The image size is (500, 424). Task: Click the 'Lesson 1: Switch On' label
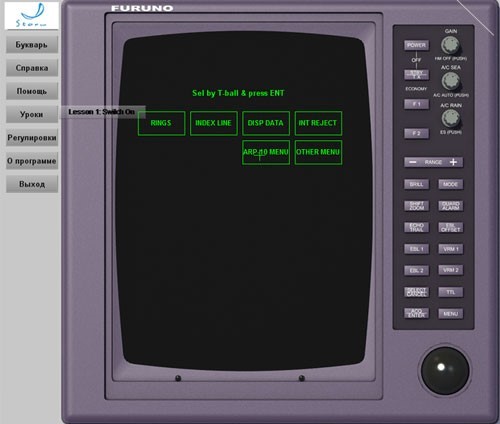click(x=102, y=112)
